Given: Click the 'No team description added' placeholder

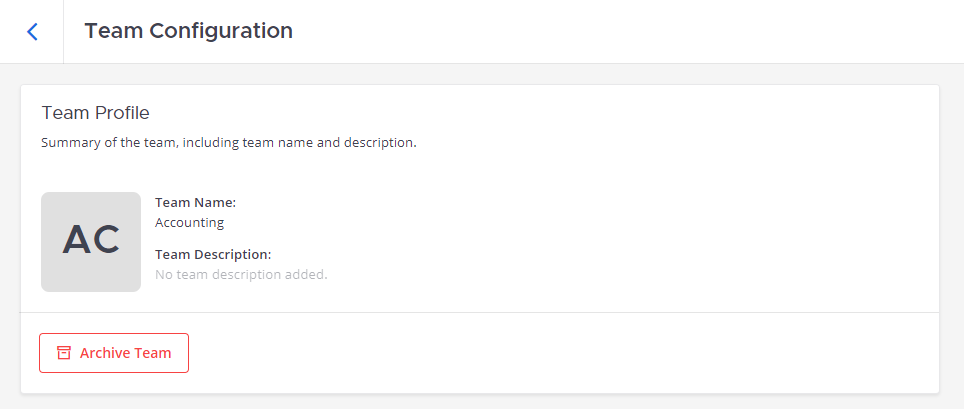Looking at the screenshot, I should coord(241,274).
